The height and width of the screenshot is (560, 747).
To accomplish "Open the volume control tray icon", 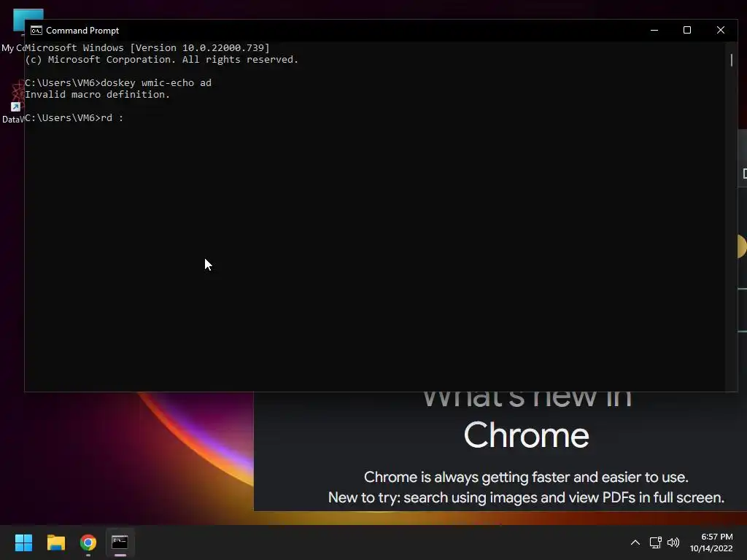I will [x=673, y=542].
